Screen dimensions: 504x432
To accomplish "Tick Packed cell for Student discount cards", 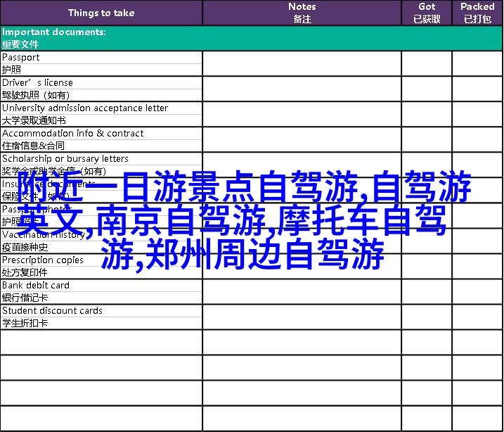I will [x=477, y=317].
